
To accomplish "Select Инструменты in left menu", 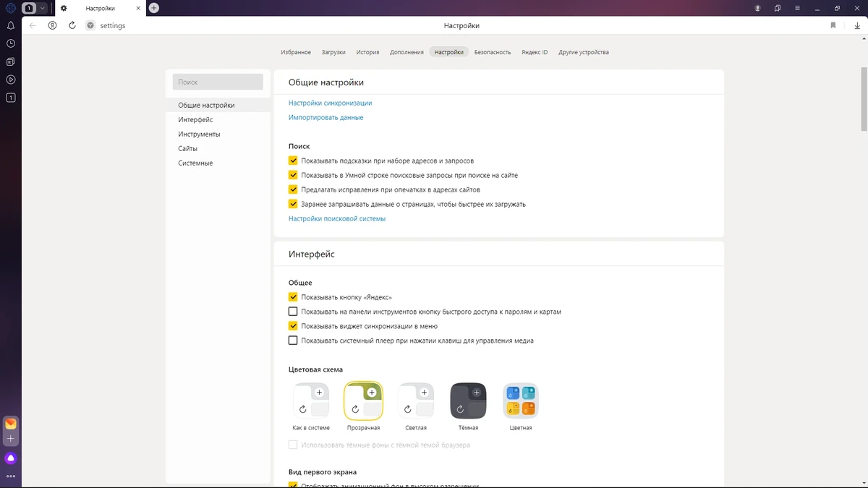I will [x=218, y=134].
